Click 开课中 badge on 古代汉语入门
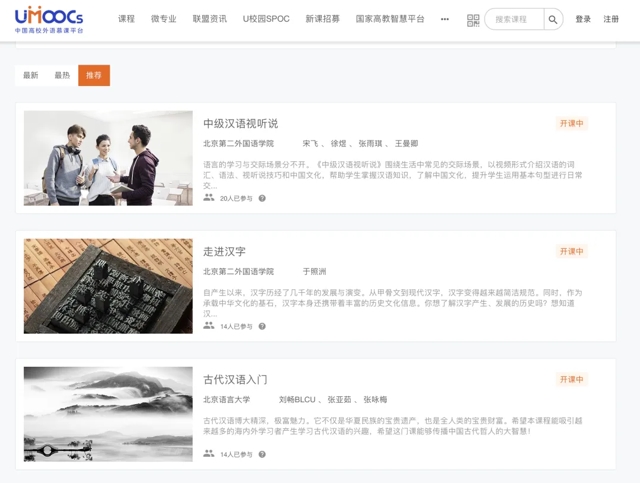 coord(571,379)
